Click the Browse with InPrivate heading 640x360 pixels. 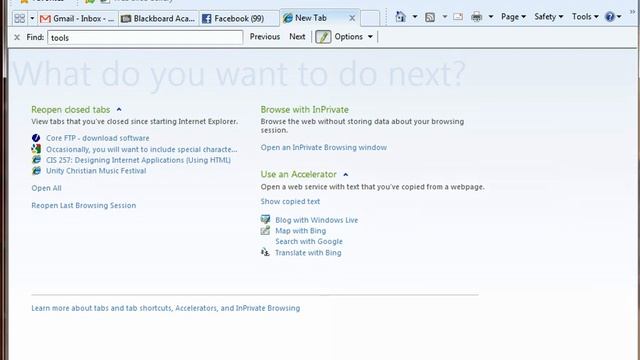pyautogui.click(x=304, y=109)
